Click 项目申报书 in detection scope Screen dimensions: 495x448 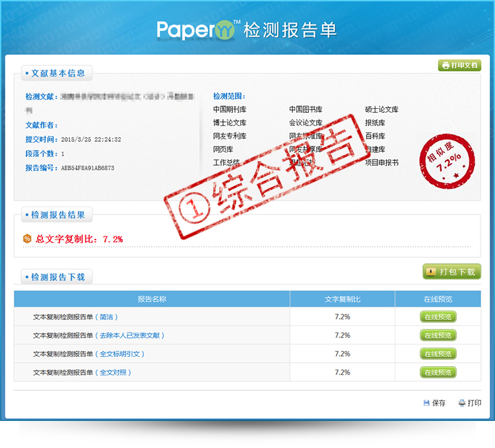[381, 162]
